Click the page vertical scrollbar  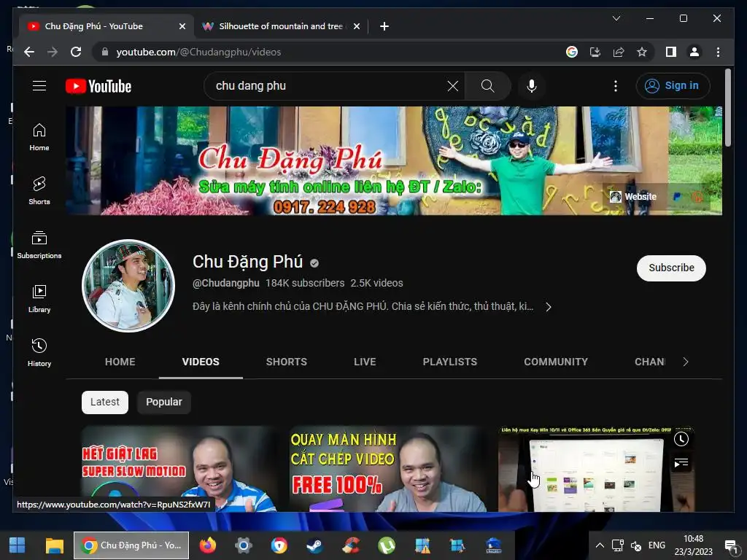pos(727,108)
